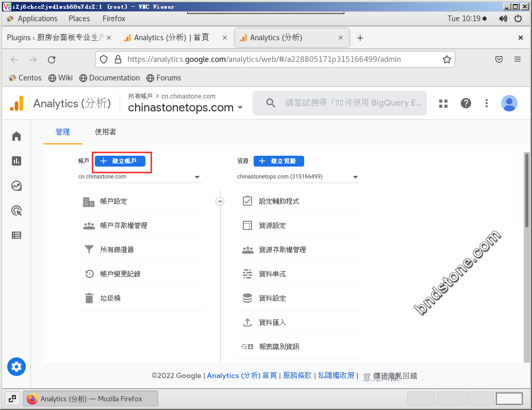Open the 私隱權政策 footer link
532x410 pixels.
[x=336, y=376]
